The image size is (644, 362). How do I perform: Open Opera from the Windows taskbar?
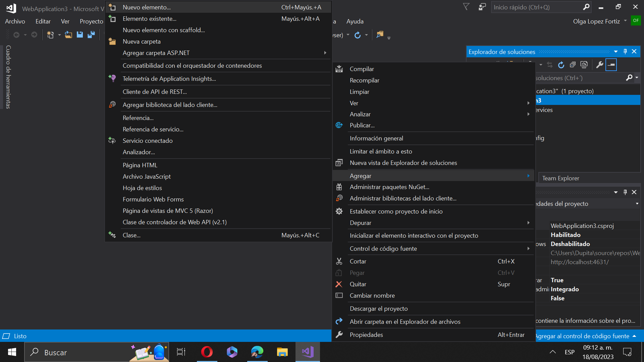[x=207, y=352]
